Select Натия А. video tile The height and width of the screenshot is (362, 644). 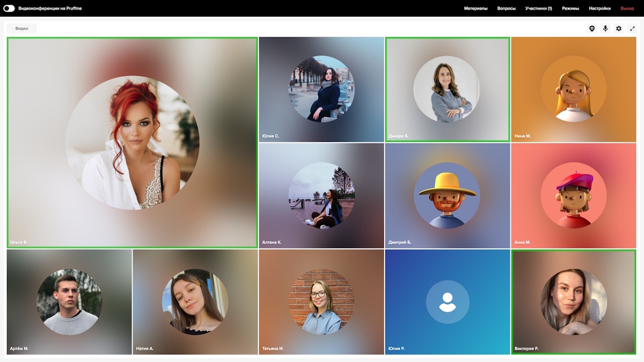coord(195,302)
